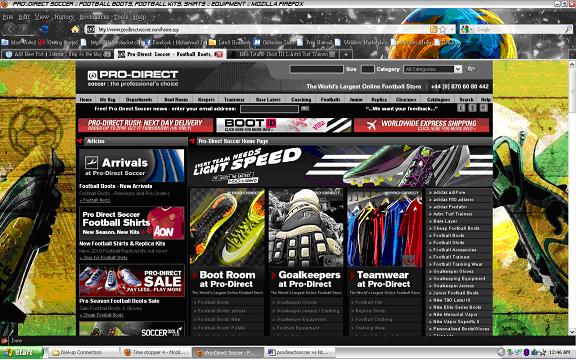Click the Firefox back arrow button
Screen dimensions: 576x360
coord(11,29)
